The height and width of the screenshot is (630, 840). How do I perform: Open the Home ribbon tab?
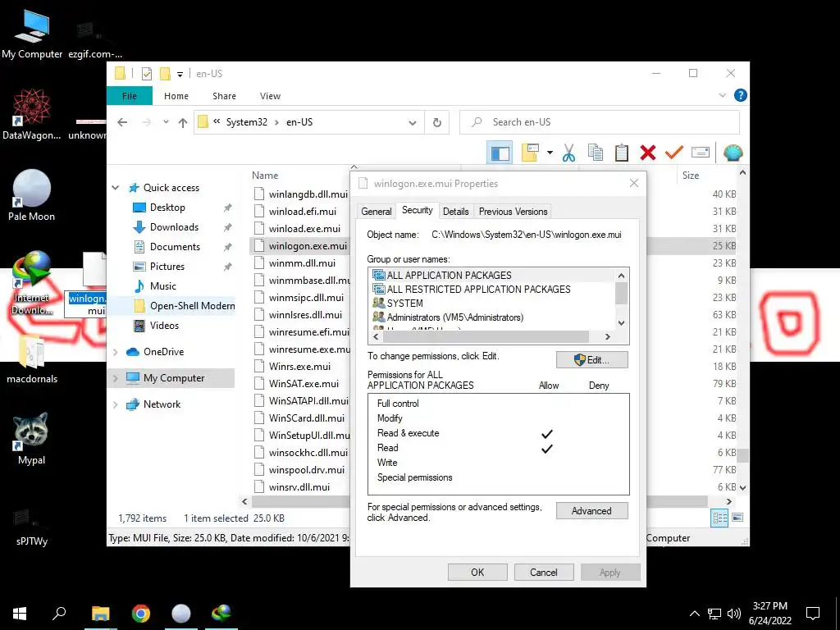coord(176,96)
